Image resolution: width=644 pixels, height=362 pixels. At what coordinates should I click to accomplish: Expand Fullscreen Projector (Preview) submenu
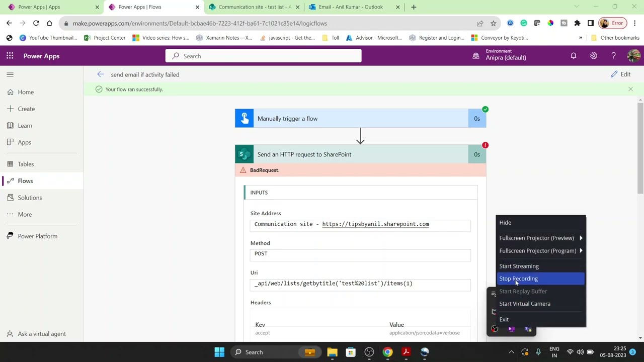point(540,238)
